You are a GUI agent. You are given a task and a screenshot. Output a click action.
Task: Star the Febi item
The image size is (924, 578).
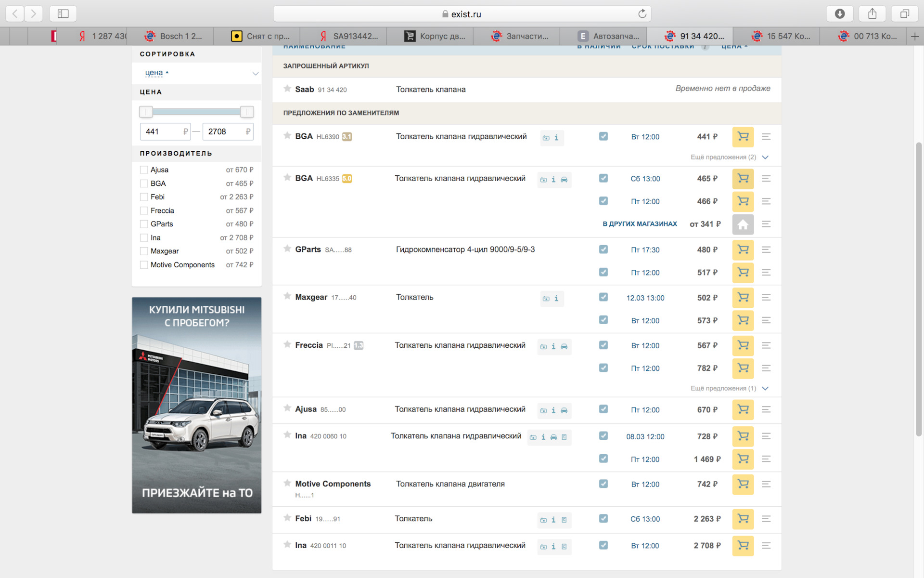point(287,518)
